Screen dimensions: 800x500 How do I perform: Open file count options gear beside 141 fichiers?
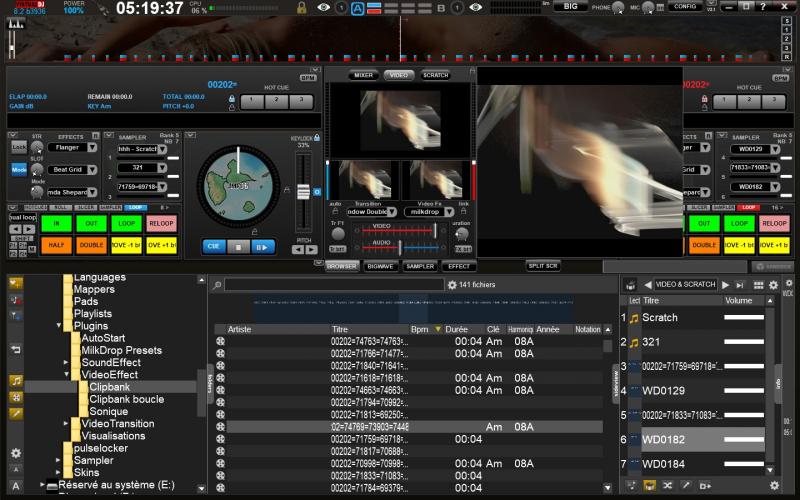452,285
